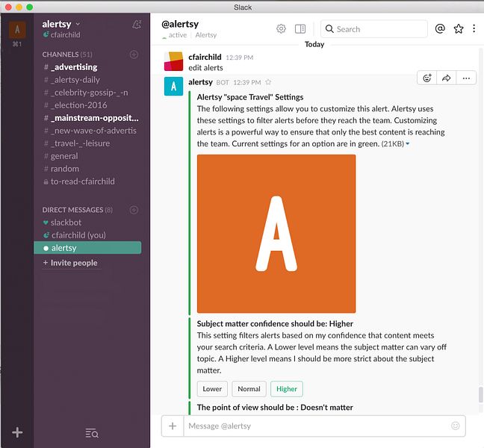This screenshot has height=448, width=484.
Task: Set confidence to Lower
Action: coord(212,389)
